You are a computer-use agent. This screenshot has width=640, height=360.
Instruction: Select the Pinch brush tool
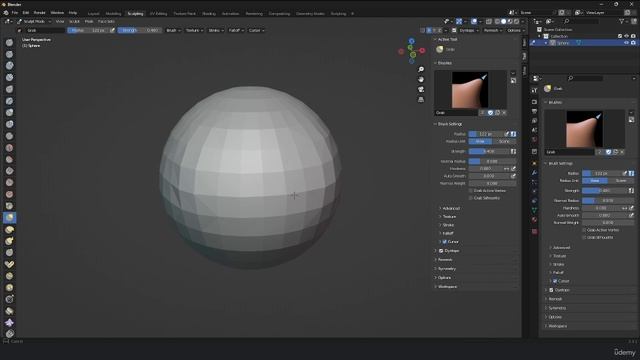(x=9, y=206)
